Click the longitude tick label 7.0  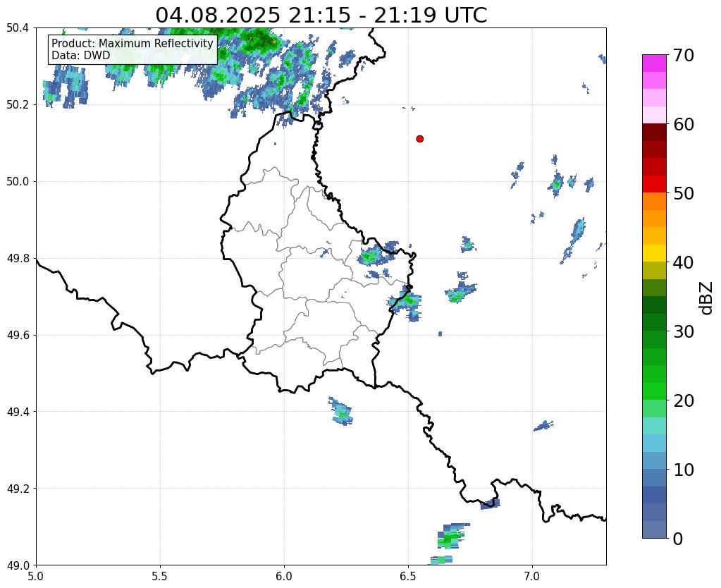point(532,576)
